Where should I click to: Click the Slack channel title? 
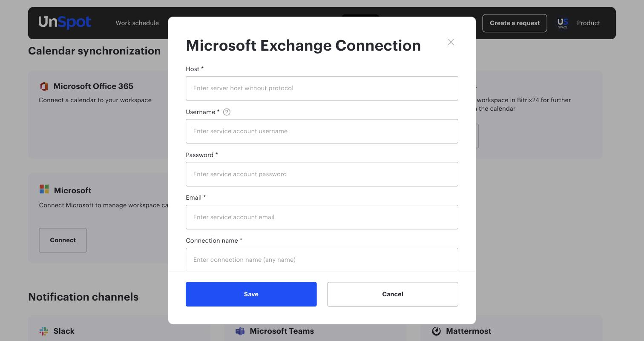64,331
